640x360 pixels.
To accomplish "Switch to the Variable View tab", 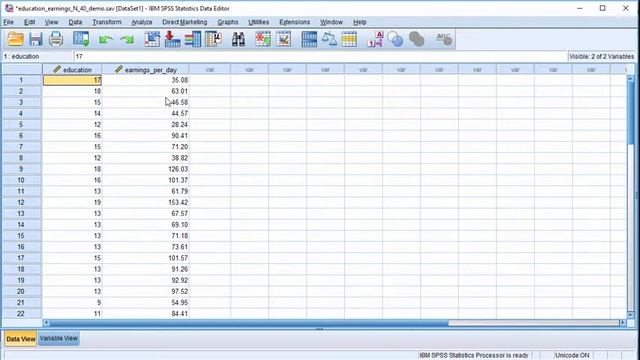I will pyautogui.click(x=59, y=338).
